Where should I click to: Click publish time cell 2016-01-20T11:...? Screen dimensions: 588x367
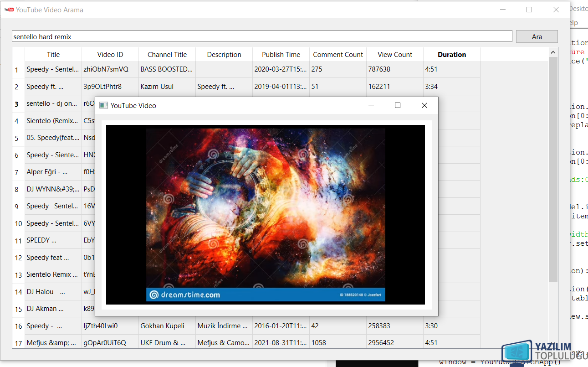[x=281, y=326]
